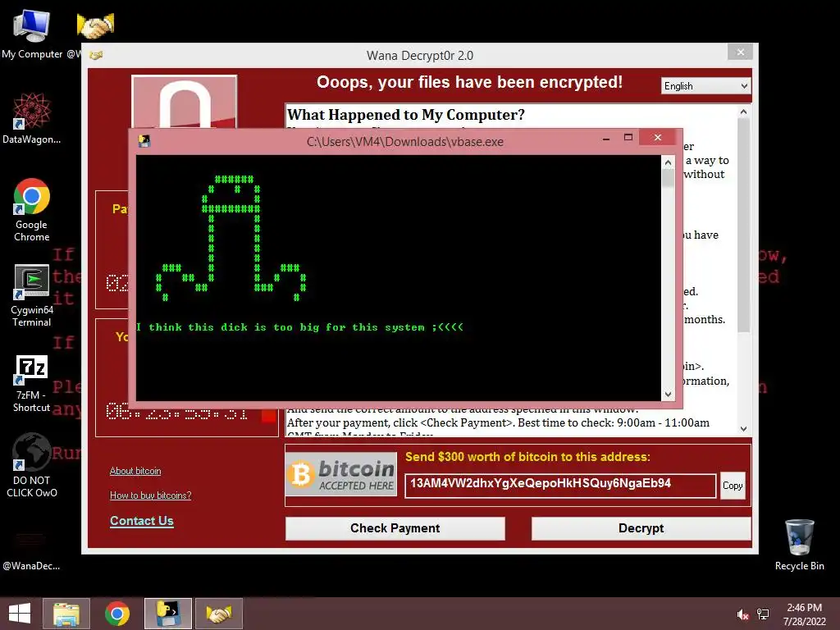
Task: Click the vbase.exe console title bar icon
Action: tap(144, 141)
